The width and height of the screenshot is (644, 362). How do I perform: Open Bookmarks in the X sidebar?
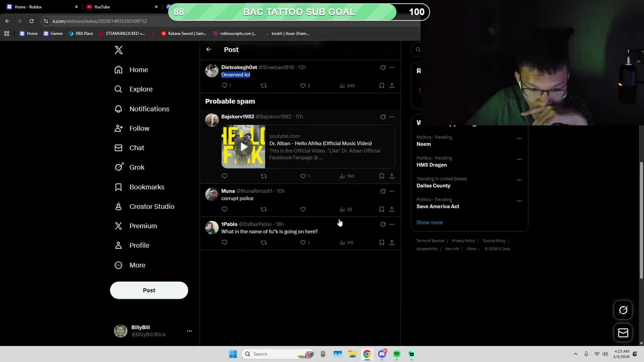pos(139,187)
